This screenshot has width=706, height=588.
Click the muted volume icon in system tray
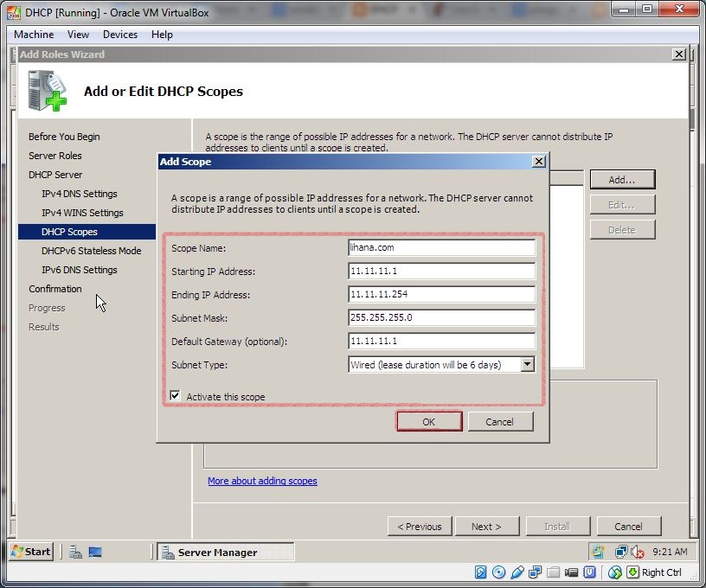coord(637,551)
